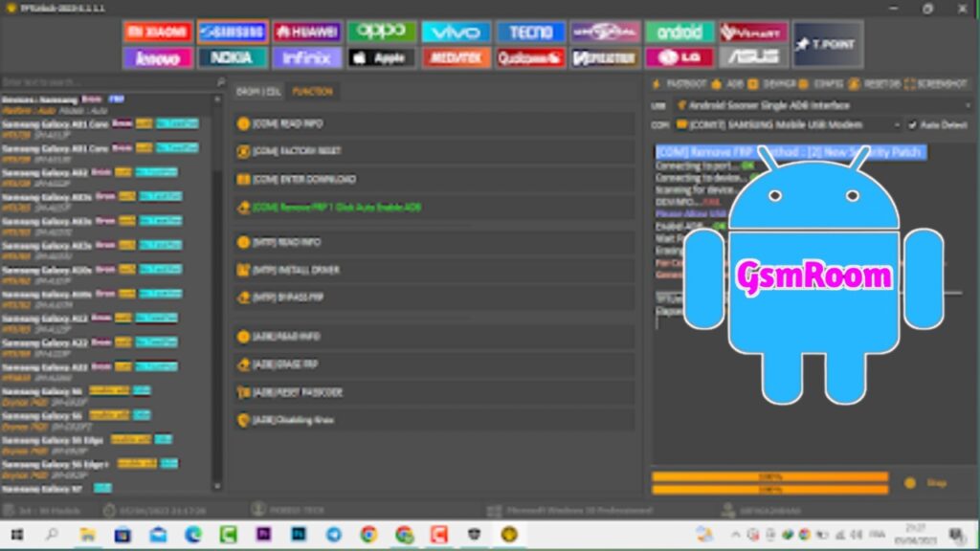
Task: Click the device search text field
Action: [105, 82]
